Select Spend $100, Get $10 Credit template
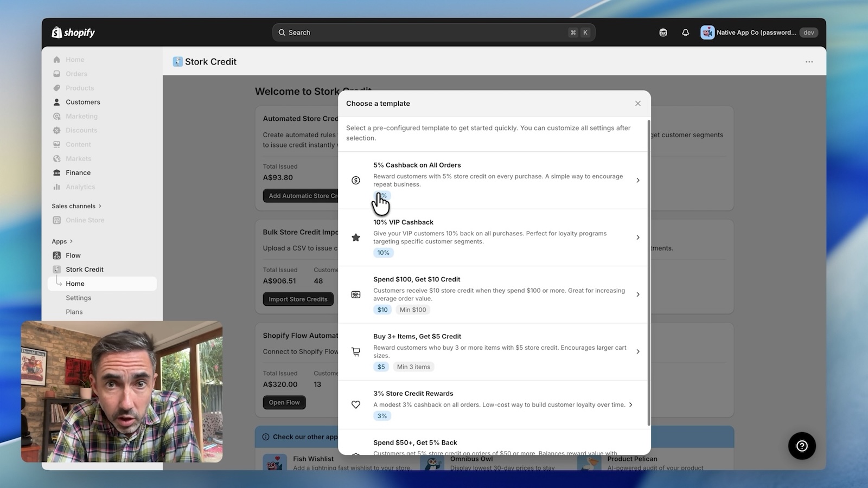 (494, 294)
